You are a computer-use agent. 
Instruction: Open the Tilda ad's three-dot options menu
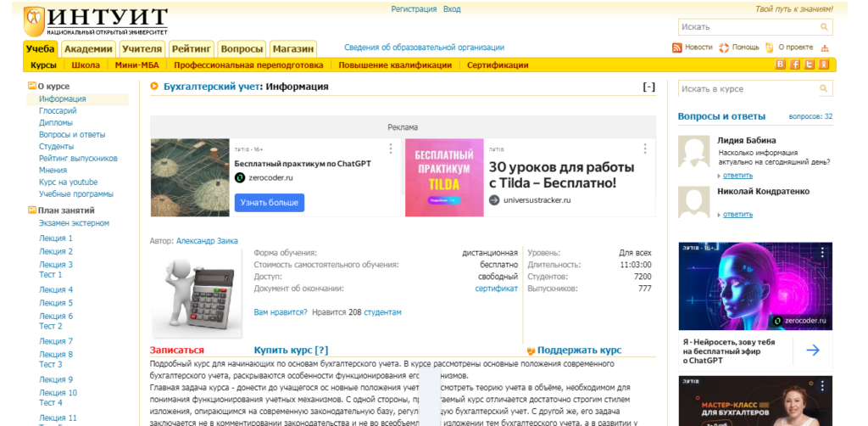click(645, 149)
